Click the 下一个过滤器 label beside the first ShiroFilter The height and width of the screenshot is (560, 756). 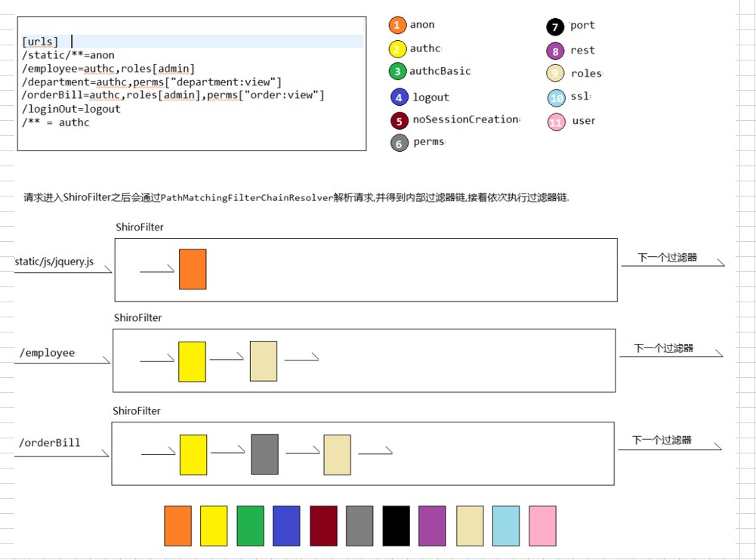click(x=667, y=258)
